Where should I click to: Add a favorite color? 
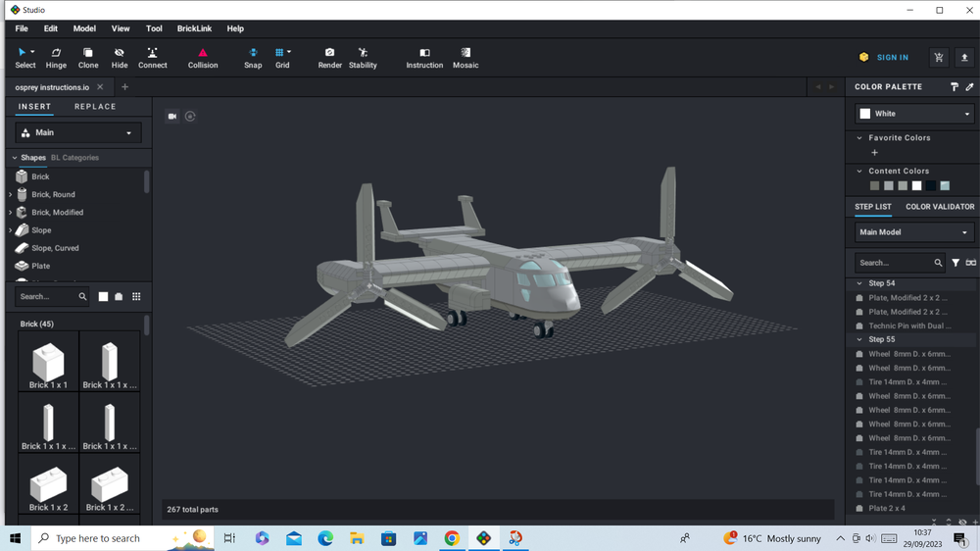(x=874, y=153)
